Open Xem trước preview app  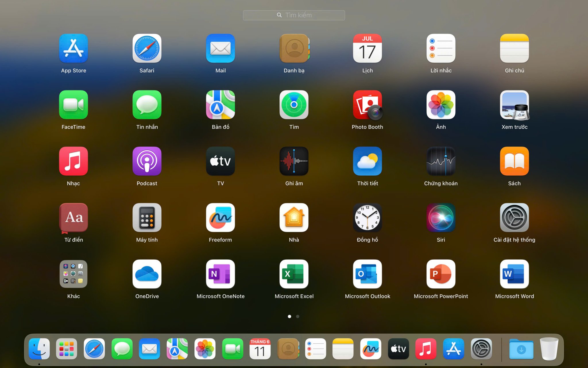pyautogui.click(x=514, y=105)
